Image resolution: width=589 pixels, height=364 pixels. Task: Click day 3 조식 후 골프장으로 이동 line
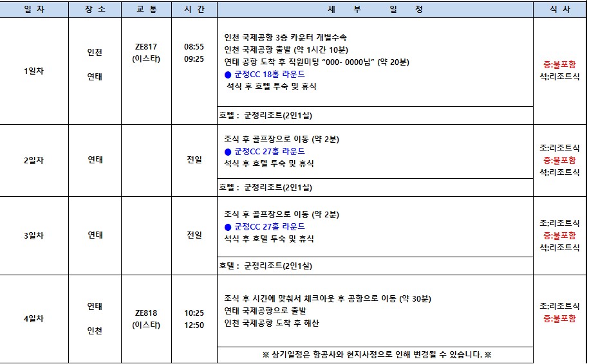pos(282,214)
